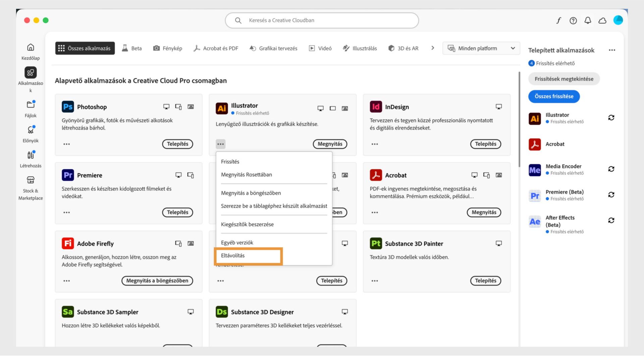644x356 pixels.
Task: Update Illustrator using its refresh icon
Action: coord(611,118)
